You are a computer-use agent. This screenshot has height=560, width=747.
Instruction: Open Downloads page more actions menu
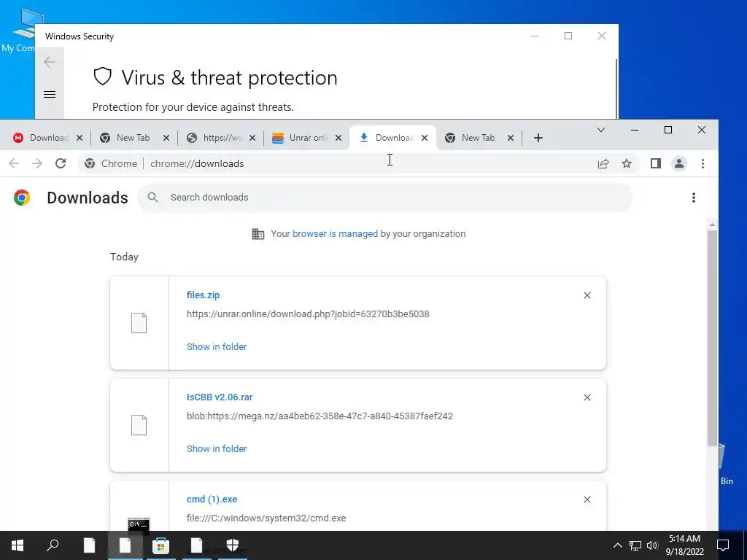click(694, 198)
